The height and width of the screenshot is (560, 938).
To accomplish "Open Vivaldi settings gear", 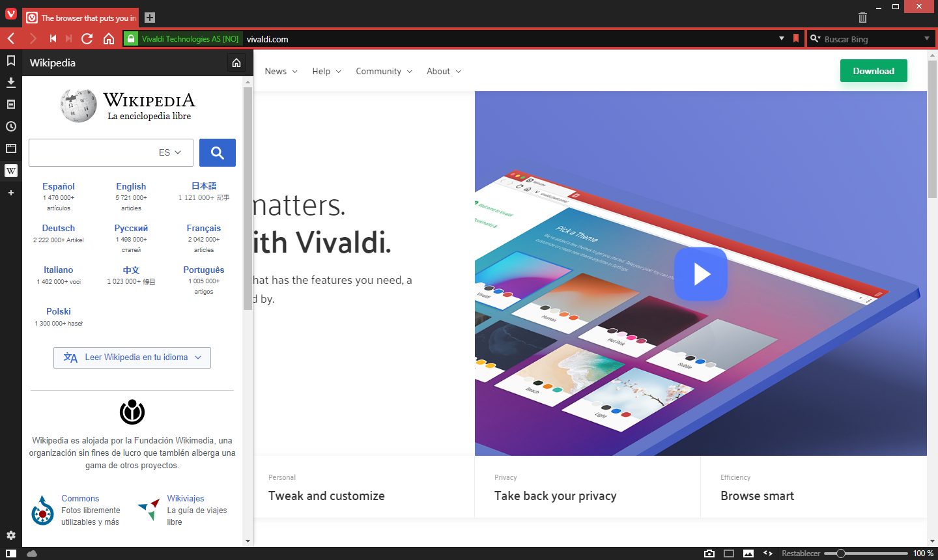I will point(11,535).
